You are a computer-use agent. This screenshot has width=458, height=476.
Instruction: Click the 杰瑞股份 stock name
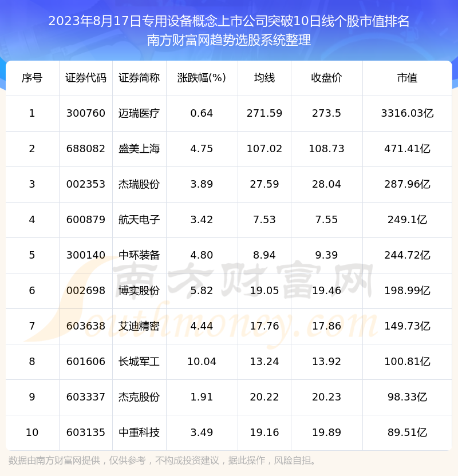coord(139,184)
